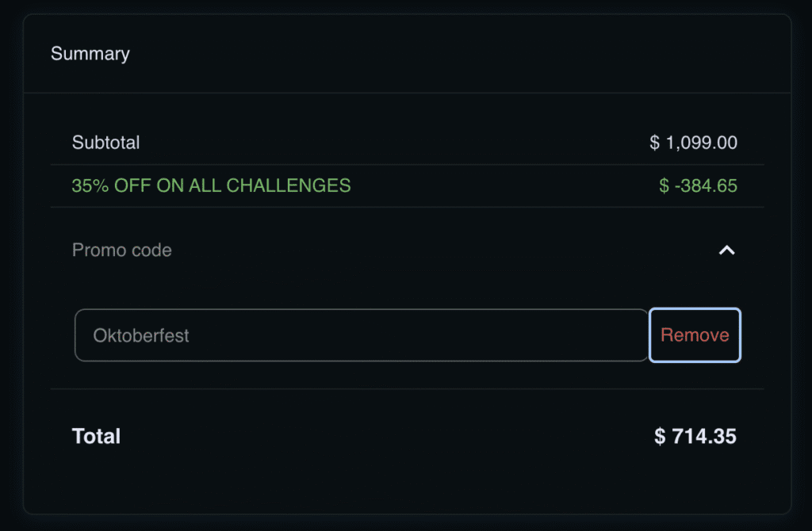Click the dollar sign beside 714.35
Image resolution: width=812 pixels, height=531 pixels.
pos(660,436)
